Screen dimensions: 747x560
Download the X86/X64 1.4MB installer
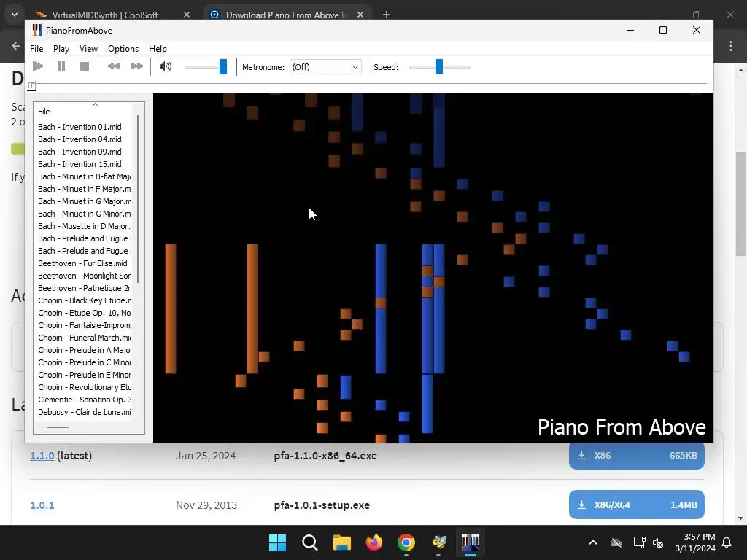[636, 505]
